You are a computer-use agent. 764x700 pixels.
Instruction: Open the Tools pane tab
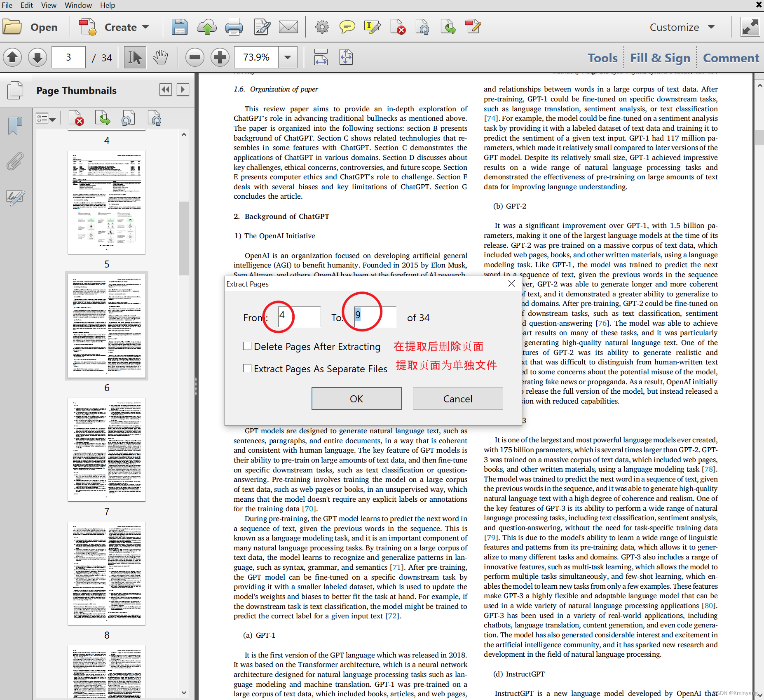[x=602, y=58]
